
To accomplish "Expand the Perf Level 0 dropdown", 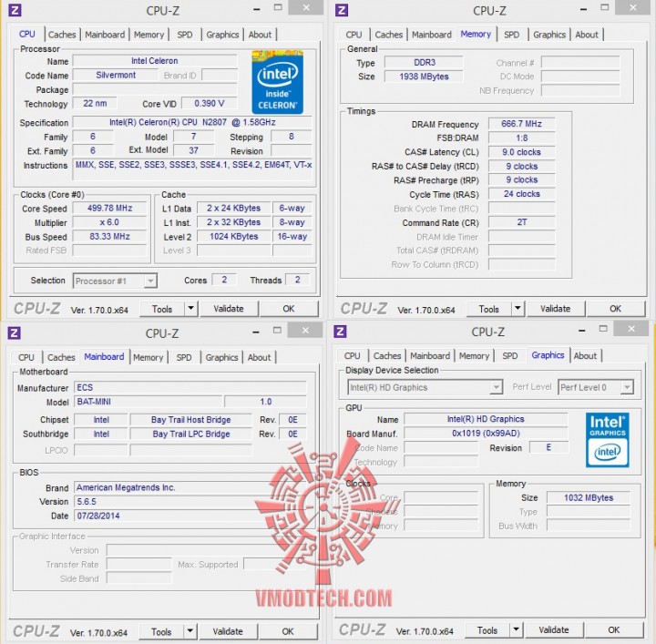I will coord(627,387).
